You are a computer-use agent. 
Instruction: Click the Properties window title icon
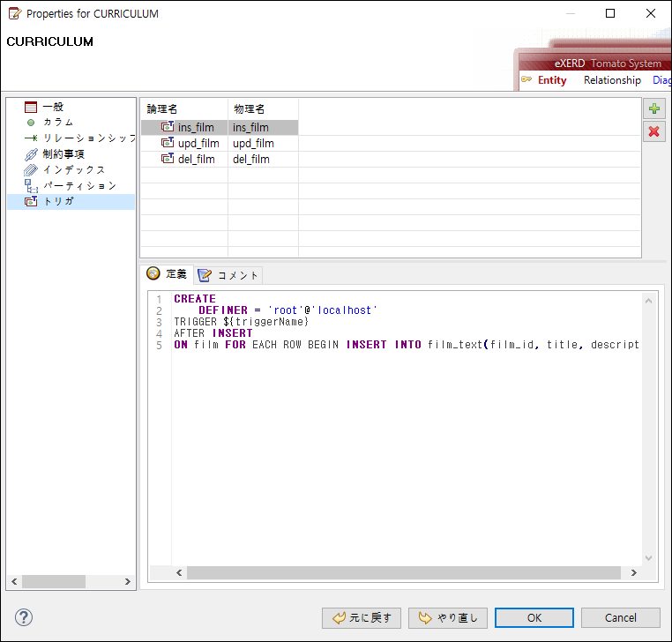[x=15, y=13]
